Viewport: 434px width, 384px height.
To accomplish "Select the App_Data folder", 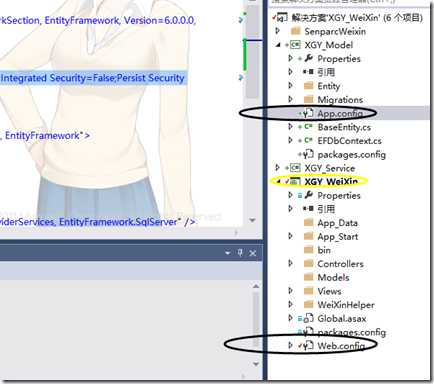I will tap(337, 223).
